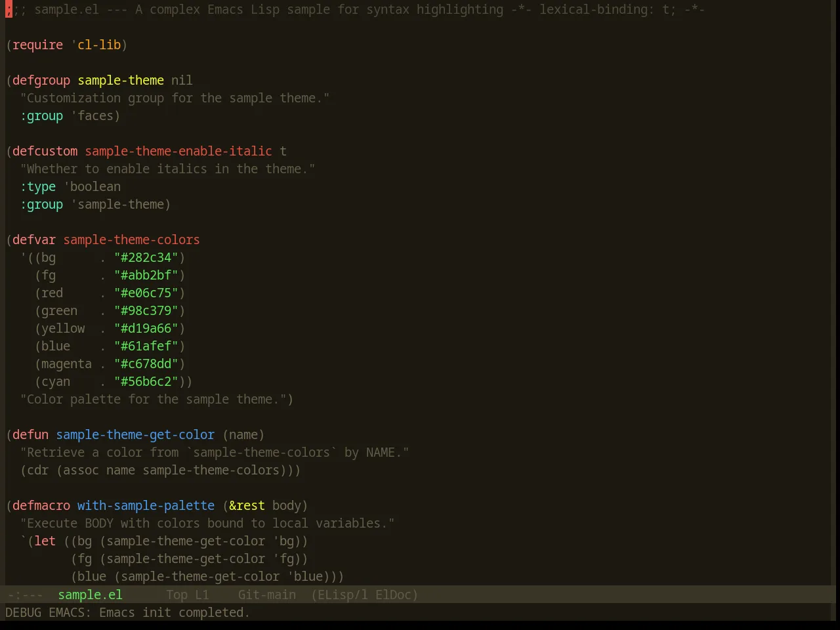Click the ':group' keyword before 'faces
The image size is (840, 630).
(x=41, y=115)
